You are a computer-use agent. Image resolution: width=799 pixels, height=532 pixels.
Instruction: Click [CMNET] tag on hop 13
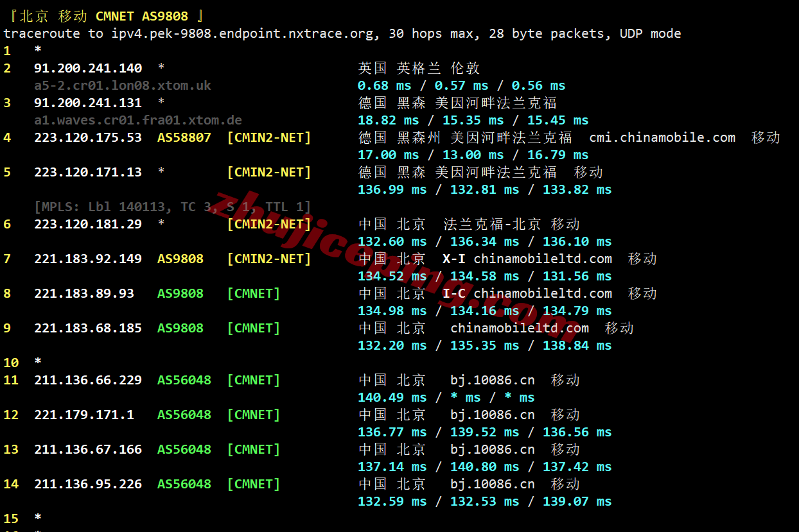254,449
